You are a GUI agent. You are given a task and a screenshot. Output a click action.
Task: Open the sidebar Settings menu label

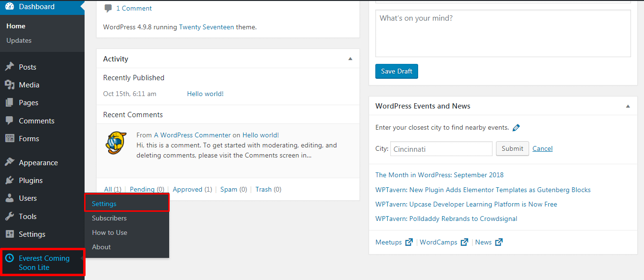(32, 234)
